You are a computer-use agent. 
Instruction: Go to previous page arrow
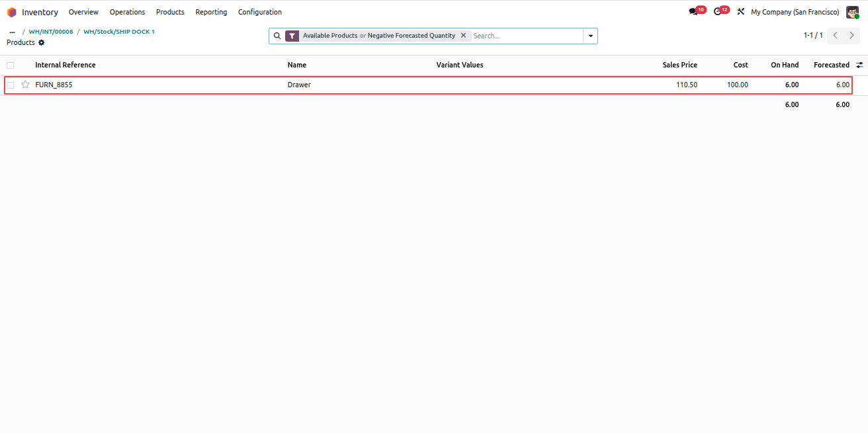click(836, 36)
